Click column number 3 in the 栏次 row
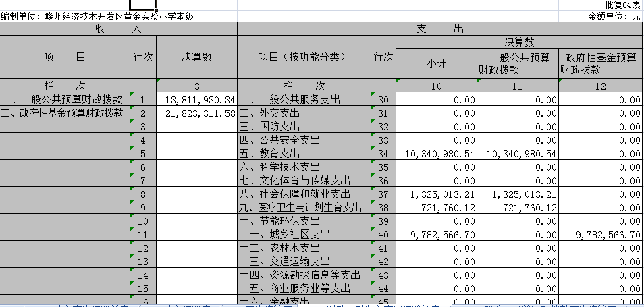Image resolution: width=644 pixels, height=307 pixels. pyautogui.click(x=196, y=86)
